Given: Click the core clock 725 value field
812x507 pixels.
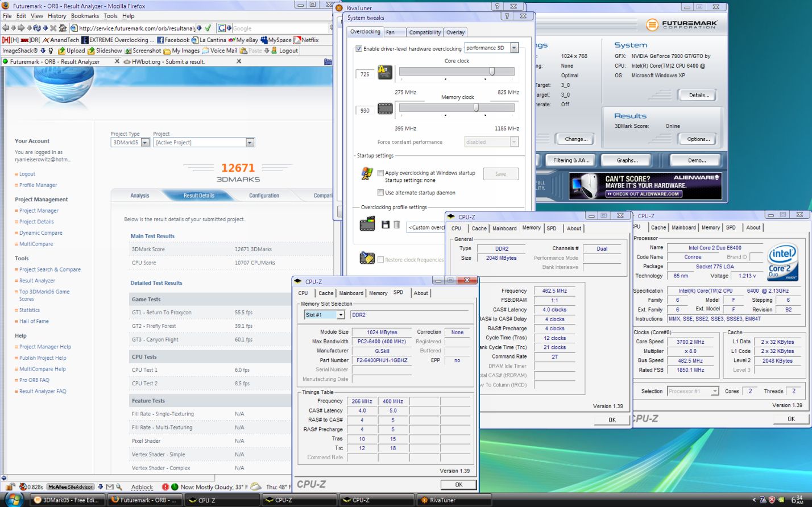Looking at the screenshot, I should (x=364, y=74).
